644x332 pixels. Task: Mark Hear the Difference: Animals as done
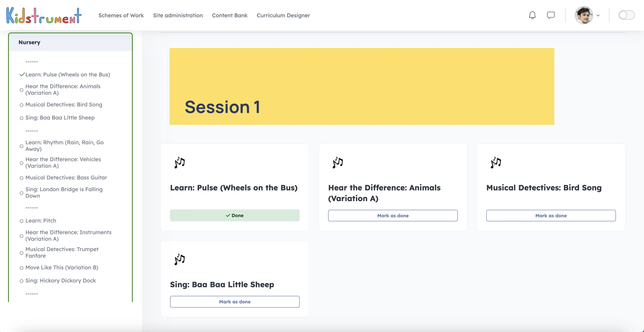coord(393,215)
